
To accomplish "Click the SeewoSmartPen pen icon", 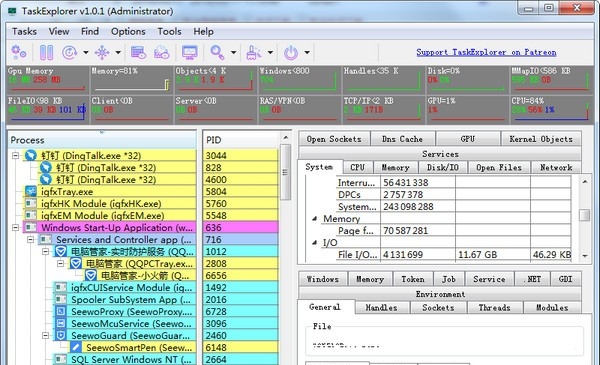I will [x=76, y=347].
